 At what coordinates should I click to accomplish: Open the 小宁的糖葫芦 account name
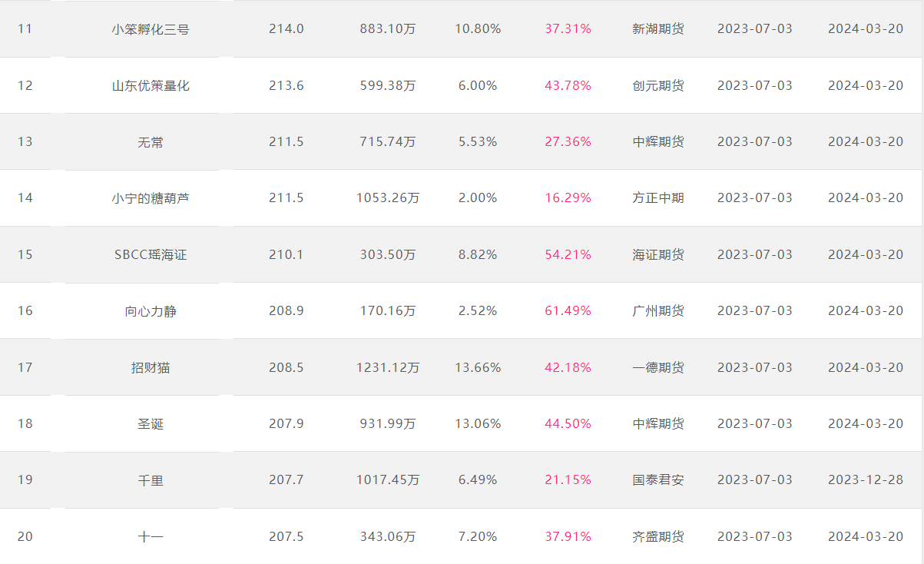[x=151, y=198]
